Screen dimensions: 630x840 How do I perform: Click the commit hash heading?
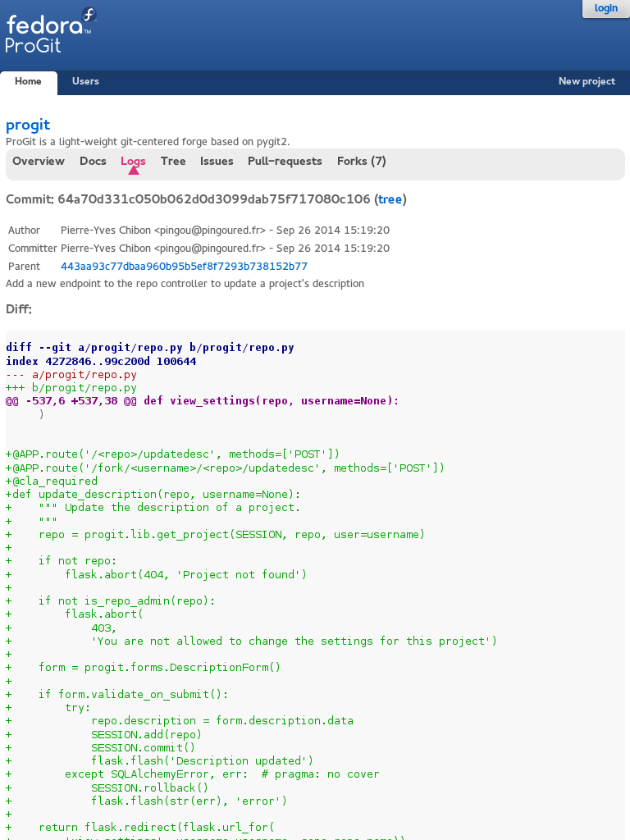click(213, 199)
